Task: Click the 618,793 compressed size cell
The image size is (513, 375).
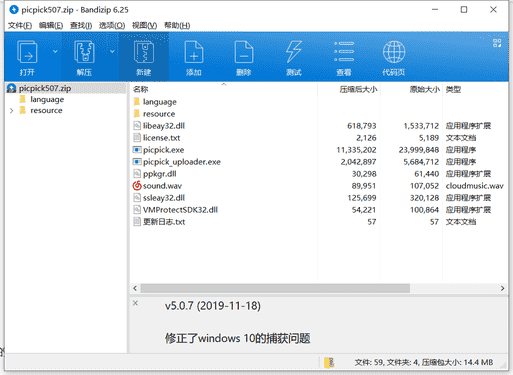Action: pyautogui.click(x=362, y=126)
